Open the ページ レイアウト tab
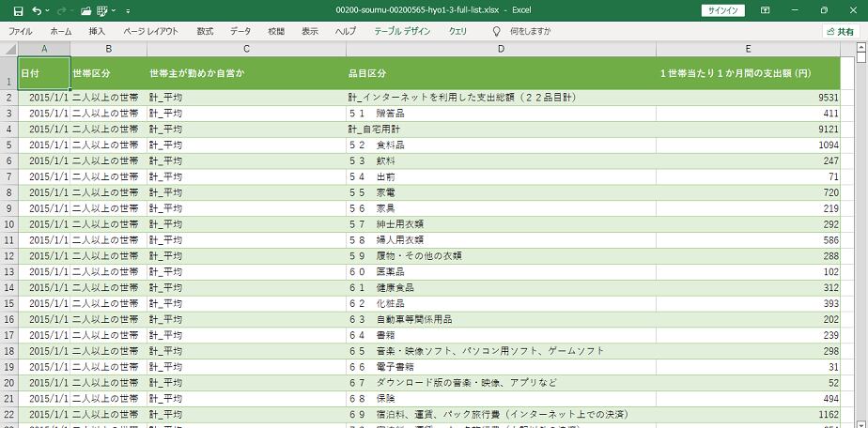Image resolution: width=868 pixels, height=428 pixels. click(x=150, y=32)
